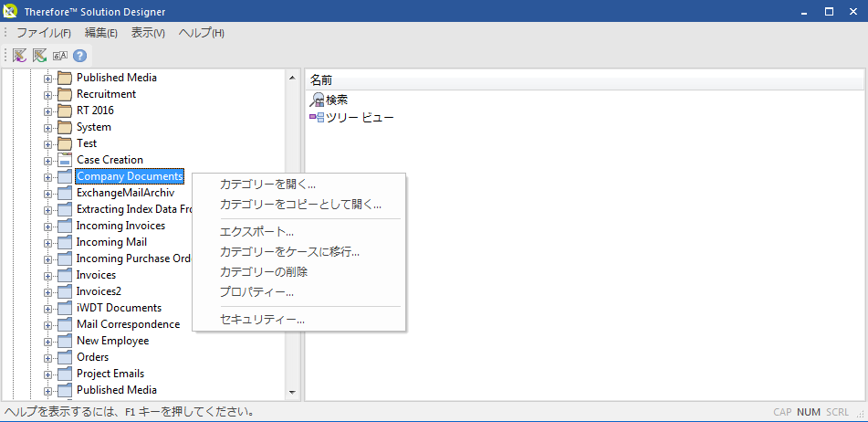
Task: Click the Incoming Invoices category icon
Action: (65, 226)
